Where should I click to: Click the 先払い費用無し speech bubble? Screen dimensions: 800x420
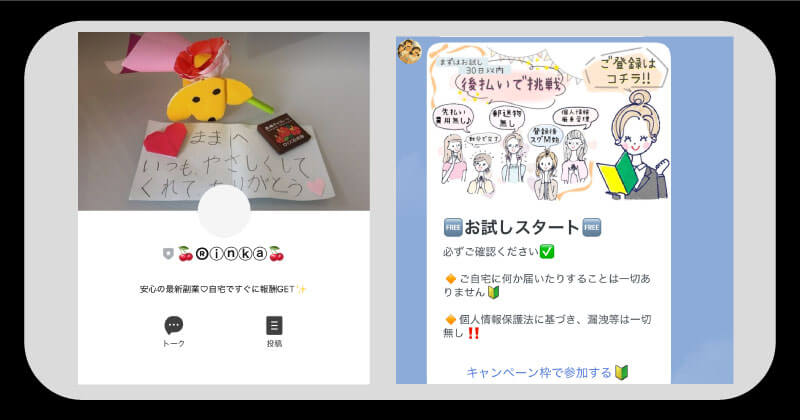tap(453, 117)
